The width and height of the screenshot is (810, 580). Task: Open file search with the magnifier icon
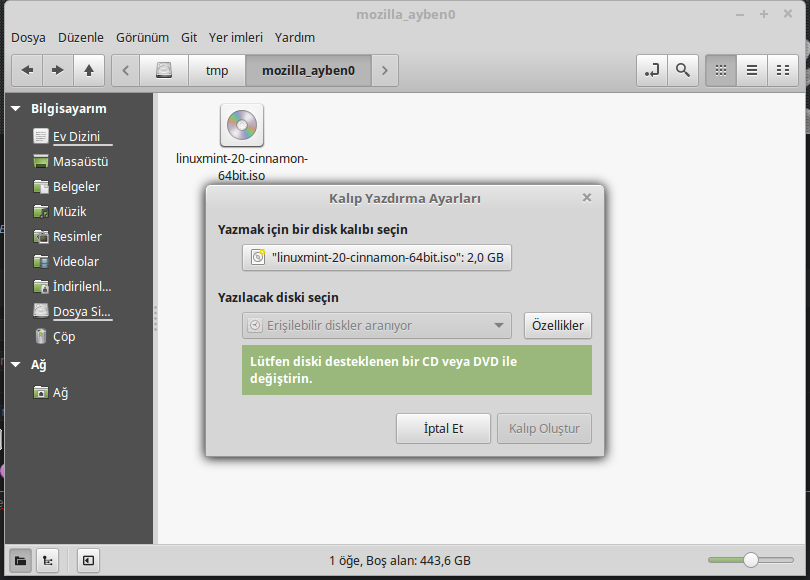coord(683,70)
